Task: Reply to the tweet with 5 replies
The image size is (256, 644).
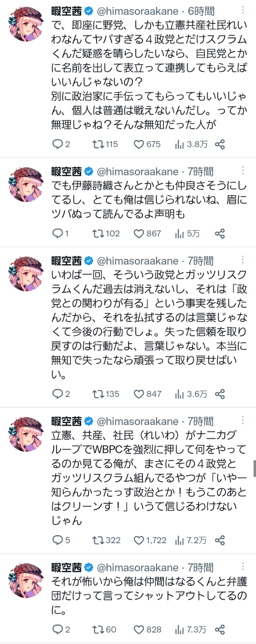Action: click(58, 540)
